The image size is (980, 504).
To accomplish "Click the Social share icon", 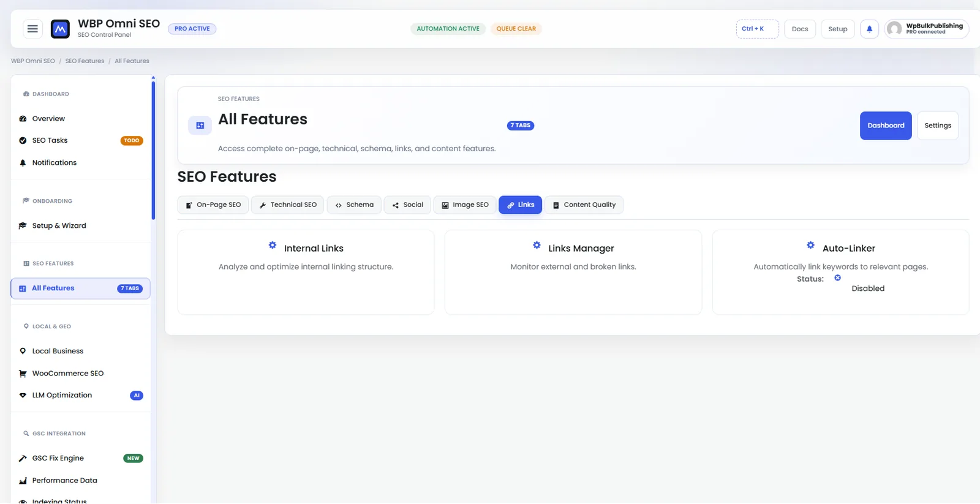I will point(396,205).
